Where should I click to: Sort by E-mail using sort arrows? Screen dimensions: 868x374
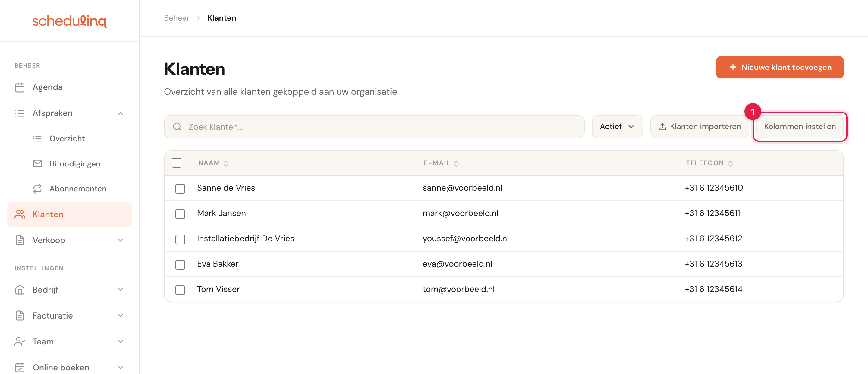(456, 163)
